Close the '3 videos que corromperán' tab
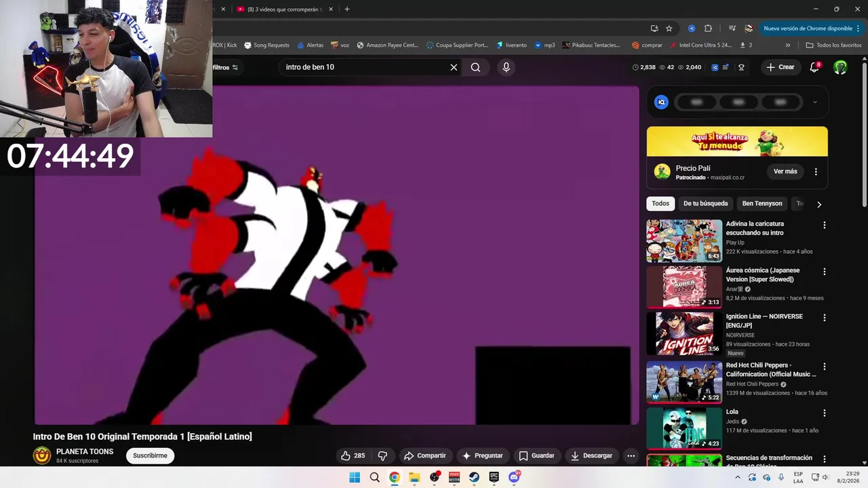The width and height of the screenshot is (868, 488). (x=331, y=9)
